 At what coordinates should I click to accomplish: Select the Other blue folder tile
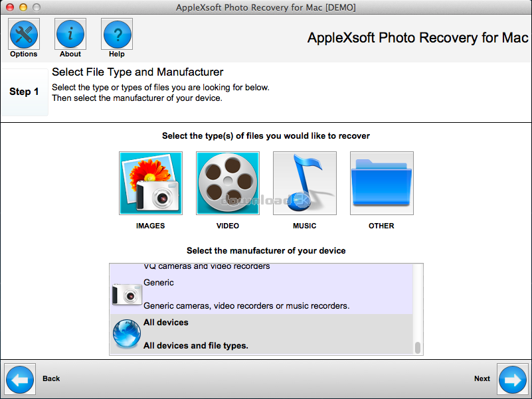click(x=382, y=183)
